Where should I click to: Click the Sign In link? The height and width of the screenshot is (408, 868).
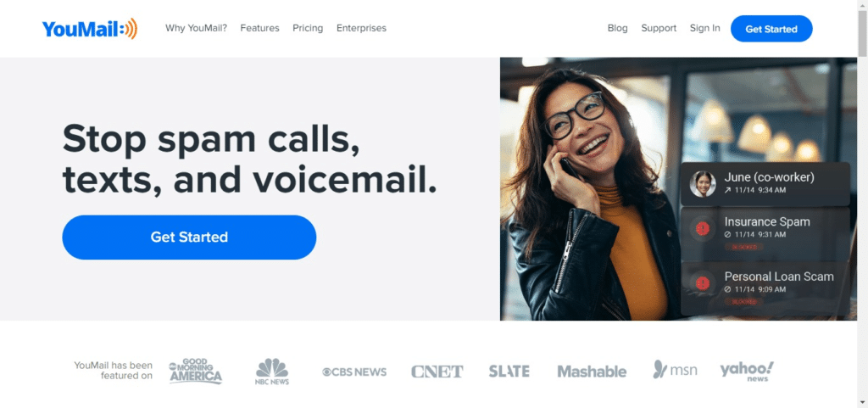(704, 28)
